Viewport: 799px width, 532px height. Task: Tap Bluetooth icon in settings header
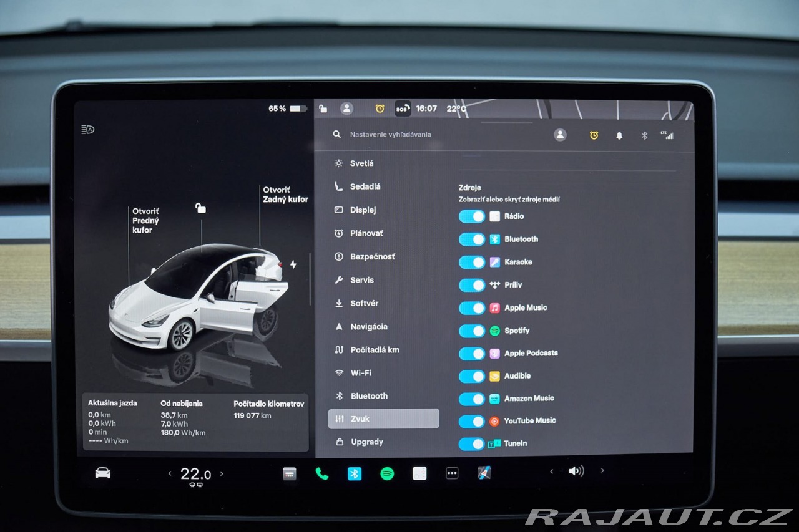click(x=644, y=135)
